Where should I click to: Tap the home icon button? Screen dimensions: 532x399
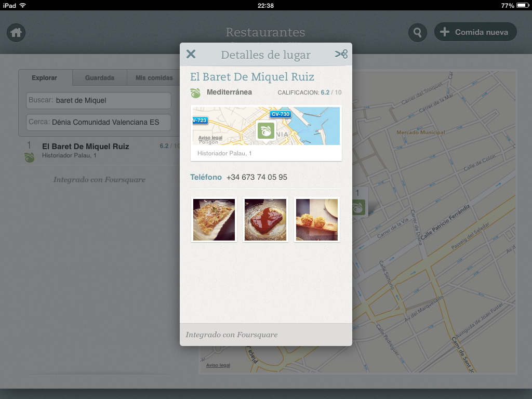[16, 33]
